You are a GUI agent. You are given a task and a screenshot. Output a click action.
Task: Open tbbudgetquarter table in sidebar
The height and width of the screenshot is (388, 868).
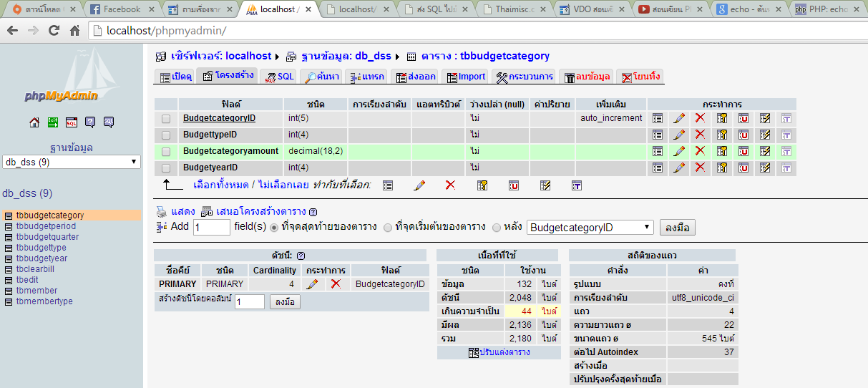[x=47, y=237]
